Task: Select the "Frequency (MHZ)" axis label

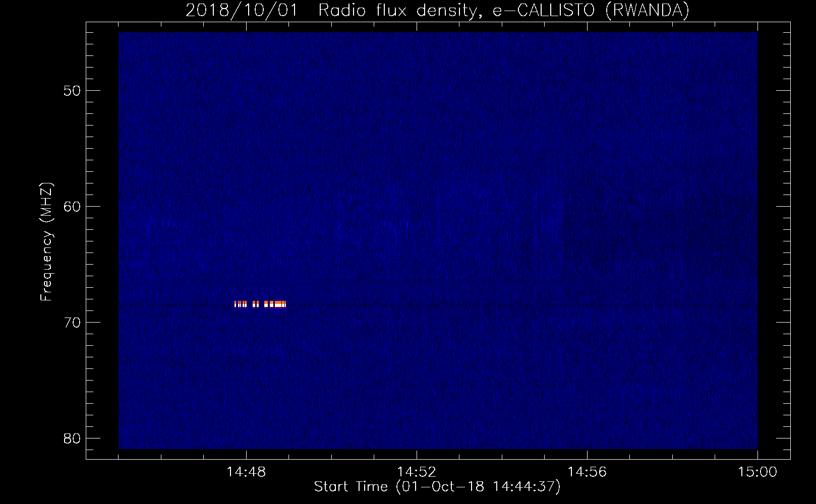Action: point(46,242)
